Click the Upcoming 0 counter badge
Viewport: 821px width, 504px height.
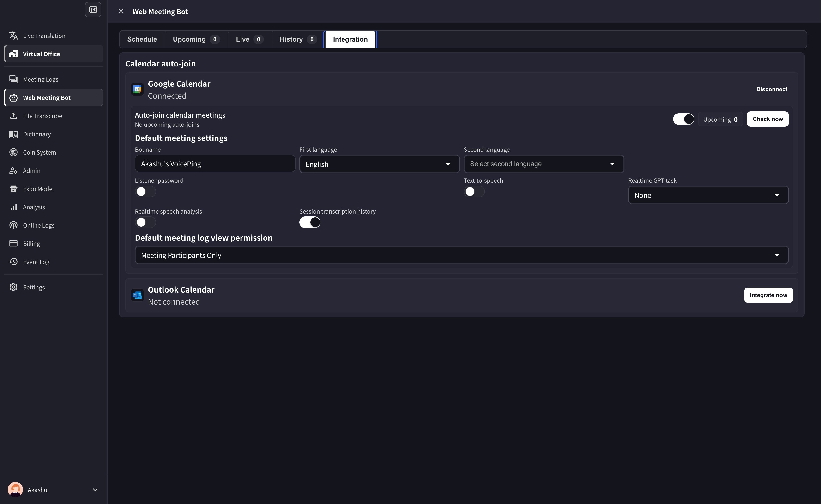[x=720, y=119]
